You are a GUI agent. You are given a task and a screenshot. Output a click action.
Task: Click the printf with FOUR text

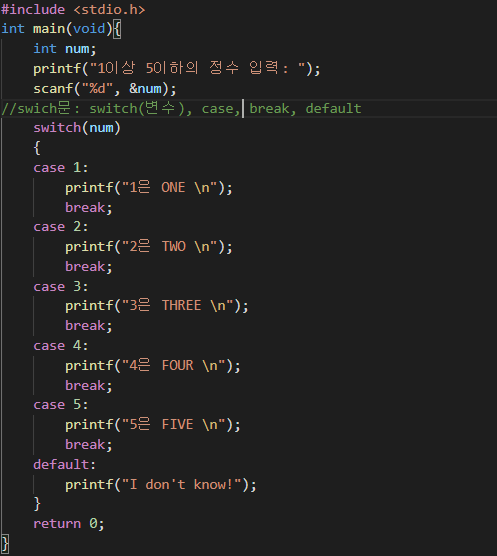tap(153, 366)
